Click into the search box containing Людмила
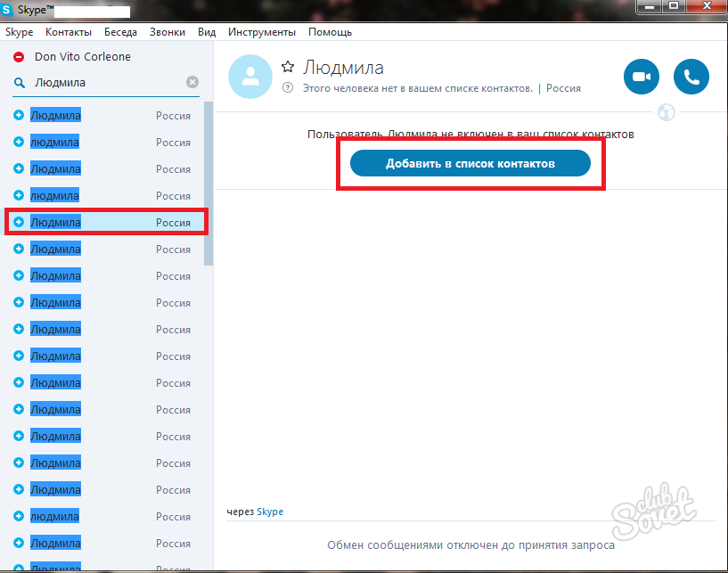The image size is (728, 573). coord(107,83)
